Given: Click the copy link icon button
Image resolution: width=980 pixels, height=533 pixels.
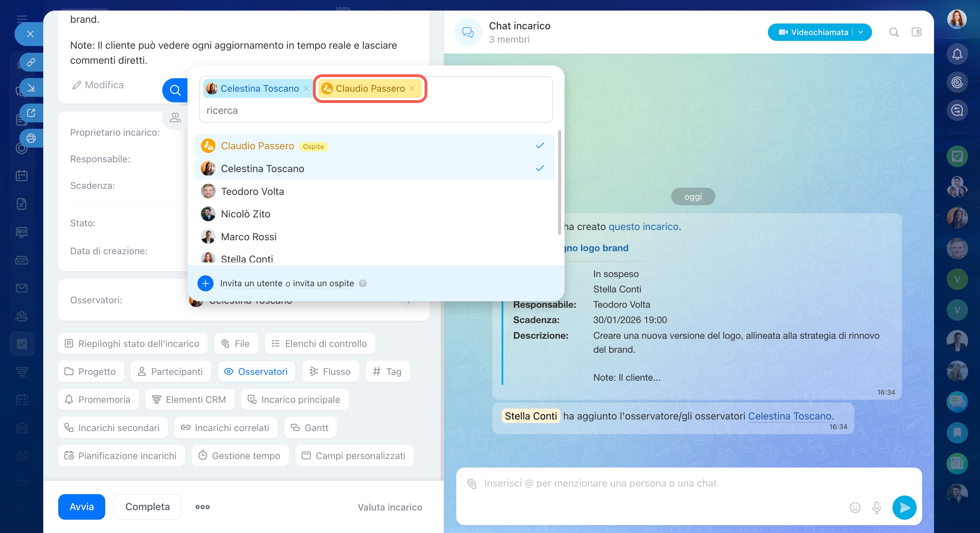Looking at the screenshot, I should 31,62.
